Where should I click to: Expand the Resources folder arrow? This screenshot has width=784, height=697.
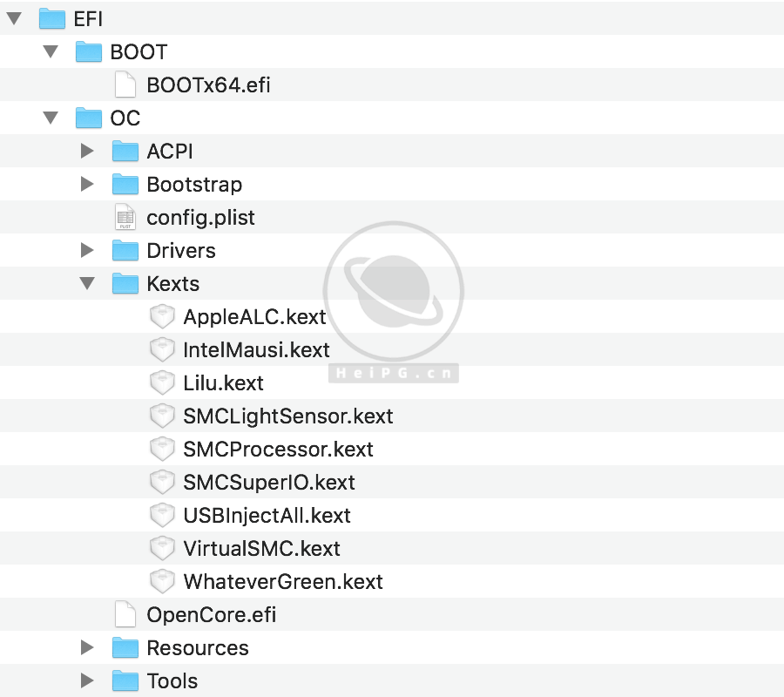87,647
